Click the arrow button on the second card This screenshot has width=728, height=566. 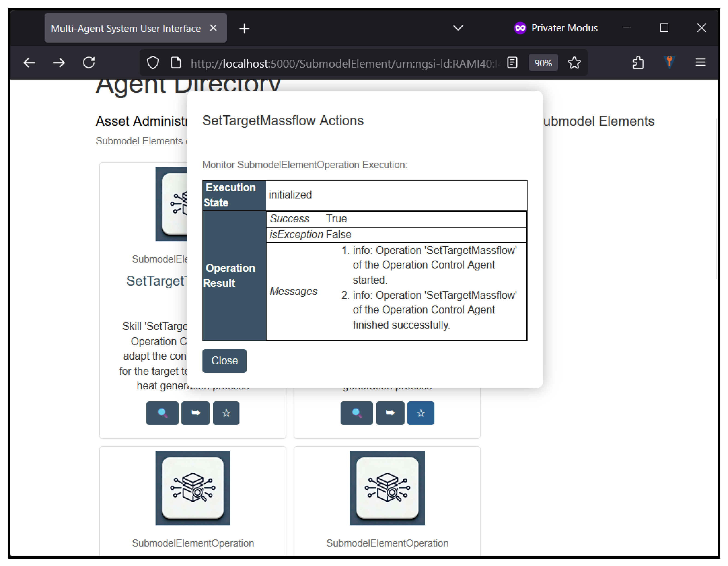pos(390,413)
